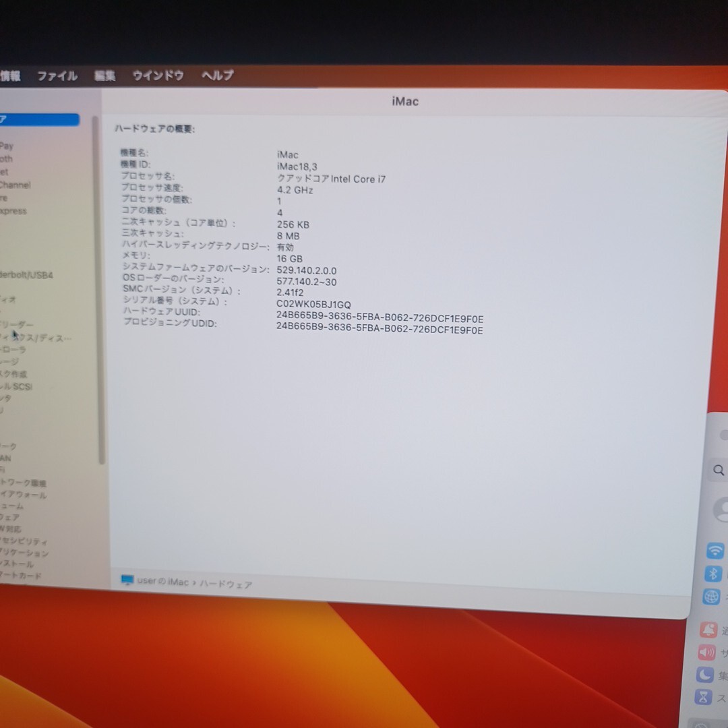Select アクセシビリティ in the sidebar
The width and height of the screenshot is (728, 728).
click(24, 541)
